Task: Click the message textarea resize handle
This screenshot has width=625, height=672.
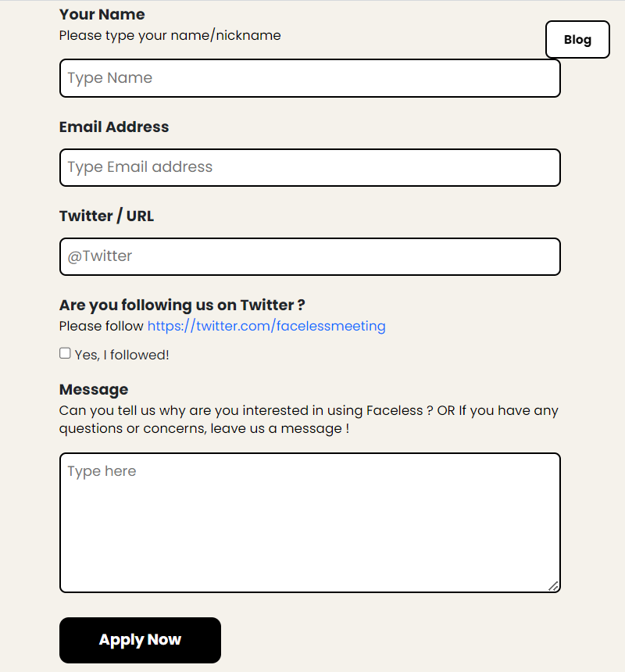Action: (553, 586)
